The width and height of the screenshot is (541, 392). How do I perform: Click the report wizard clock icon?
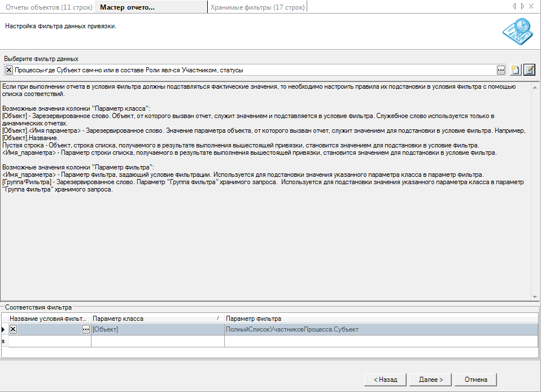[x=516, y=33]
